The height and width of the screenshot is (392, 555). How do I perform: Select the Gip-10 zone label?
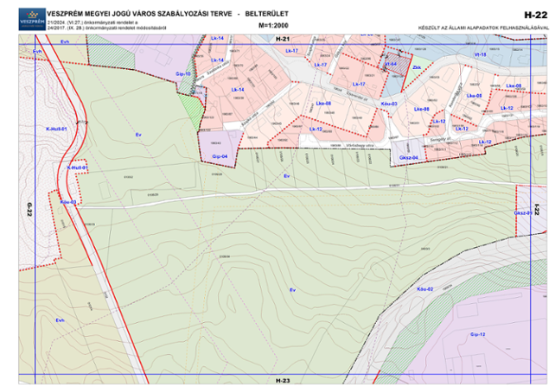(x=182, y=74)
